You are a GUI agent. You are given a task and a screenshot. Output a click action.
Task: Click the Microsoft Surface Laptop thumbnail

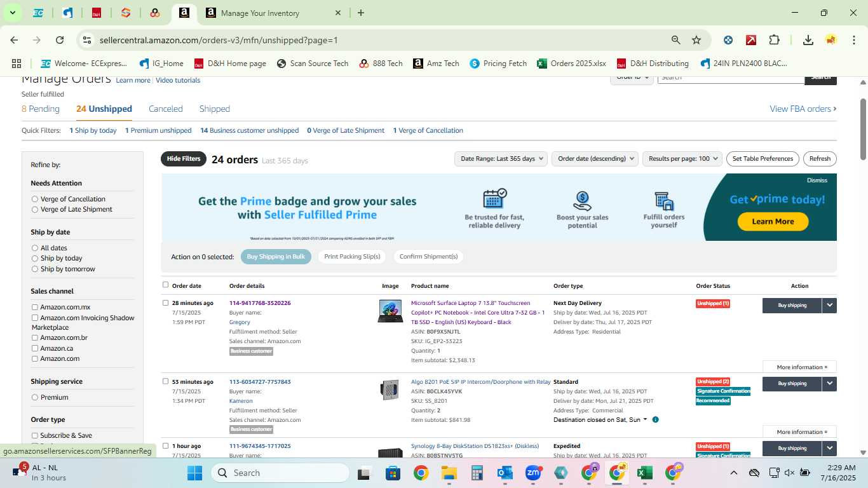point(390,311)
